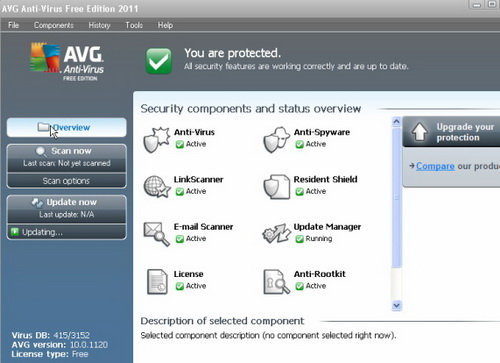Viewport: 500px width, 363px height.
Task: Click the Upgrade arrow icon
Action: click(419, 132)
